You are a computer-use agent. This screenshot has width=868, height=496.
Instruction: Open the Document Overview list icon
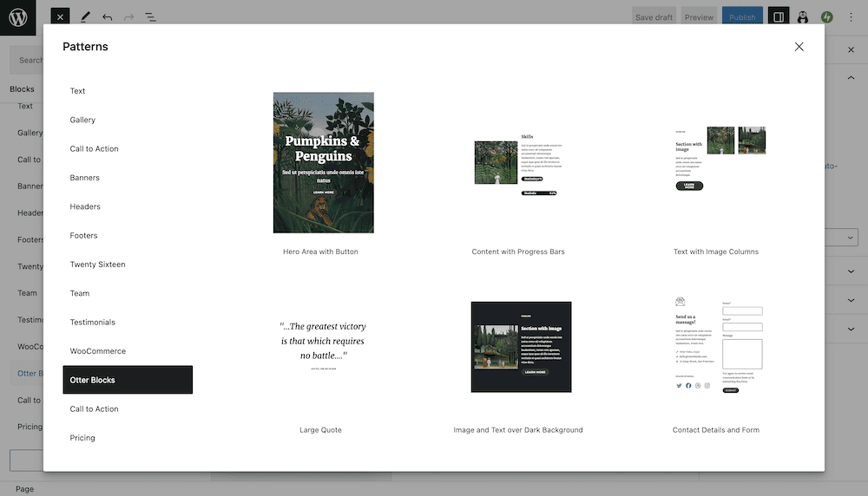[150, 17]
